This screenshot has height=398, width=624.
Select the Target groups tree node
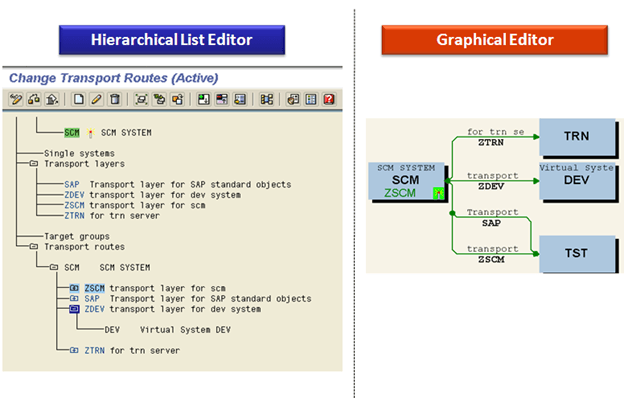coord(76,236)
